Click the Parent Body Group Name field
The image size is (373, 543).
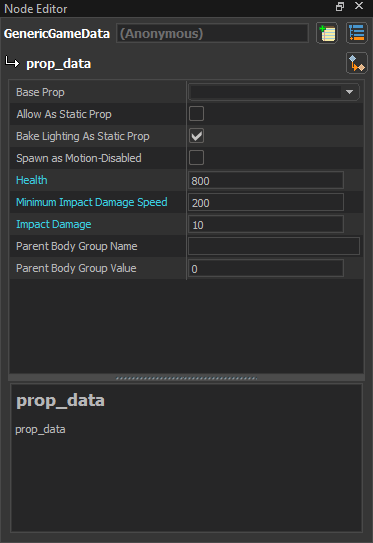274,246
